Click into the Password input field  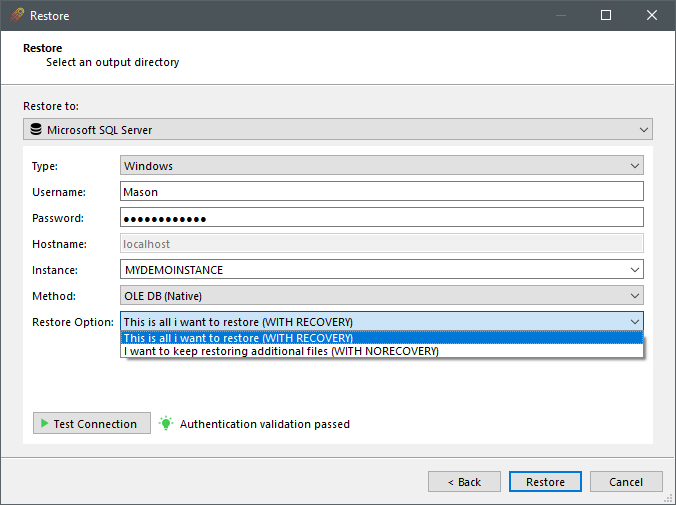[x=381, y=217]
